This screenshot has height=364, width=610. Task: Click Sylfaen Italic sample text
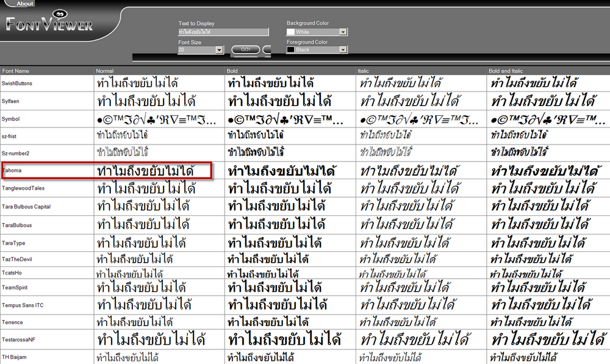click(x=410, y=101)
